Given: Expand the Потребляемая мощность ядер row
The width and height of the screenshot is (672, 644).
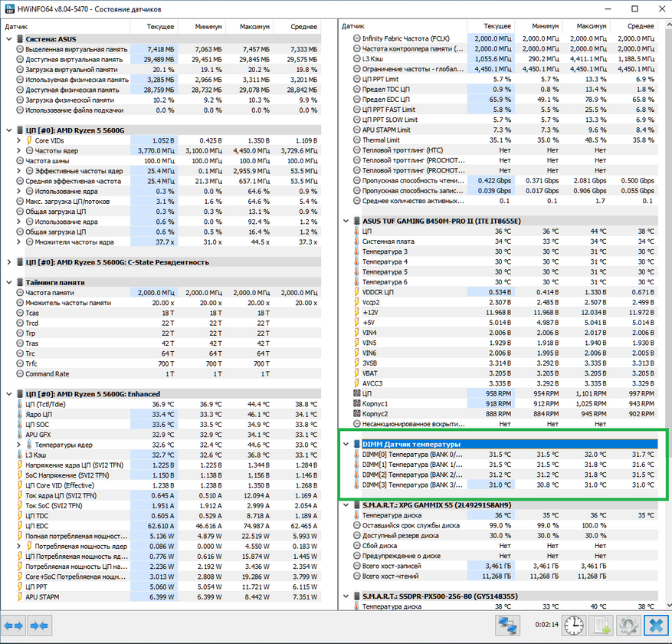Looking at the screenshot, I should (18, 546).
